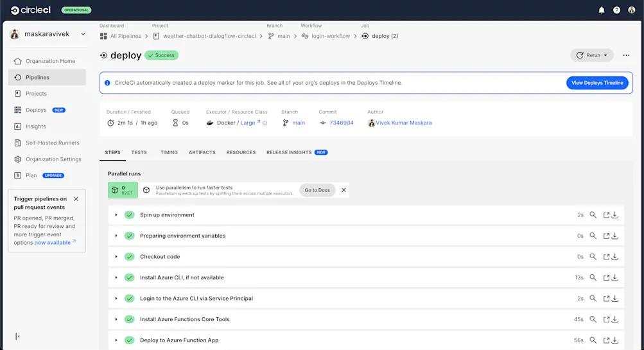The width and height of the screenshot is (644, 350).
Task: Dismiss the Trigger pipelines notice
Action: [76, 199]
